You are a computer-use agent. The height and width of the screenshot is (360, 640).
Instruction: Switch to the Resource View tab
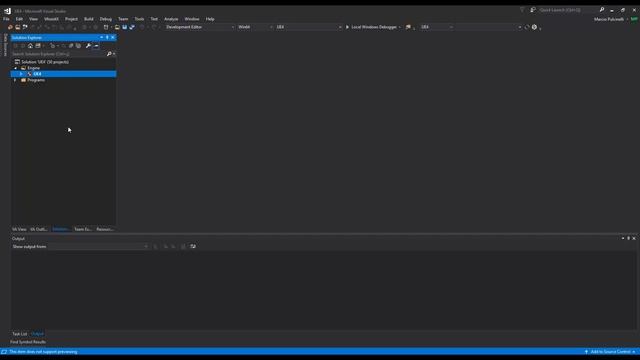tap(105, 229)
